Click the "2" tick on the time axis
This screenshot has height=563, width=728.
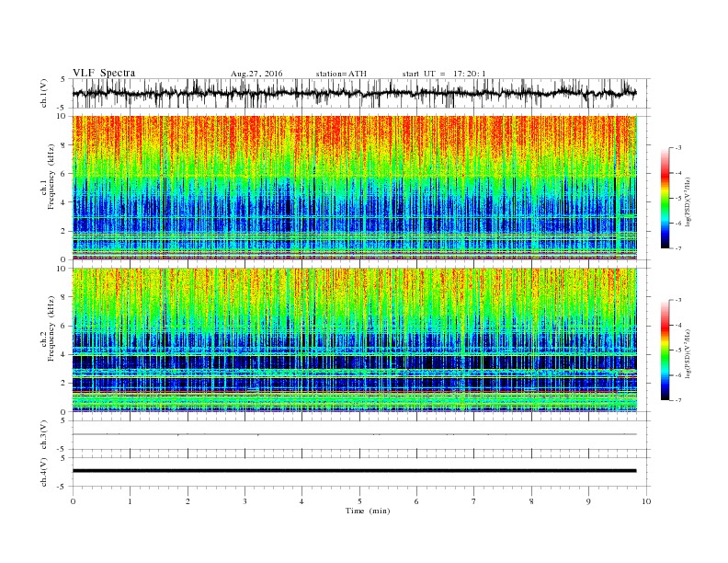point(188,501)
